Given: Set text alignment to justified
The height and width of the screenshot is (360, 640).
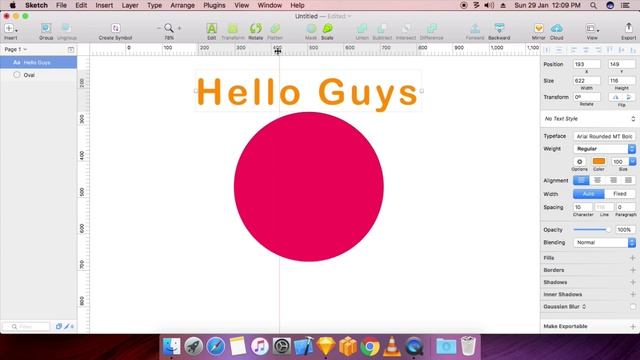Looking at the screenshot, I should 628,180.
